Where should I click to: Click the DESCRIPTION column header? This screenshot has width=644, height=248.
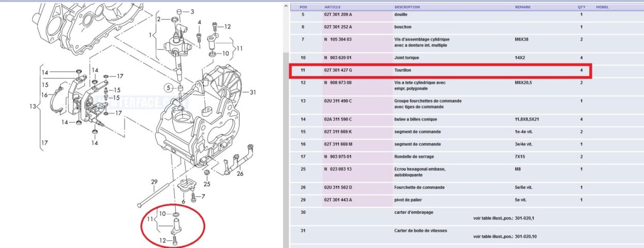[x=407, y=7]
